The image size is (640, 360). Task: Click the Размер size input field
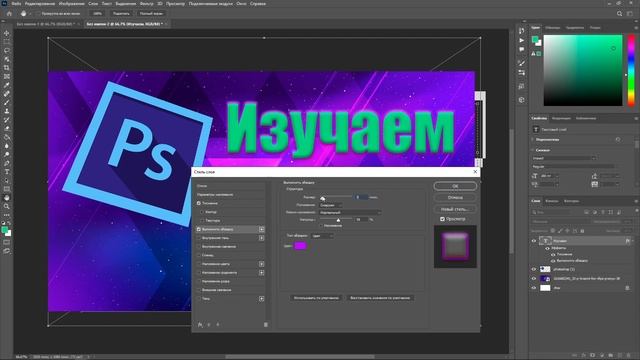click(x=361, y=197)
